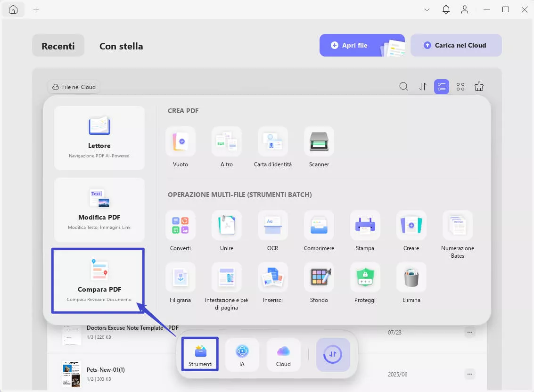Image resolution: width=534 pixels, height=392 pixels.
Task: Click the Pets-New-01(1) thumbnail
Action: (72, 374)
